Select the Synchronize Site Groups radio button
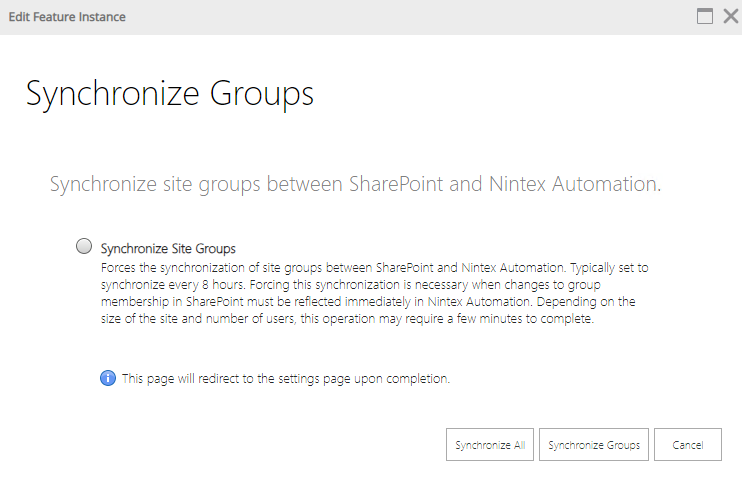The width and height of the screenshot is (742, 482). pyautogui.click(x=84, y=247)
